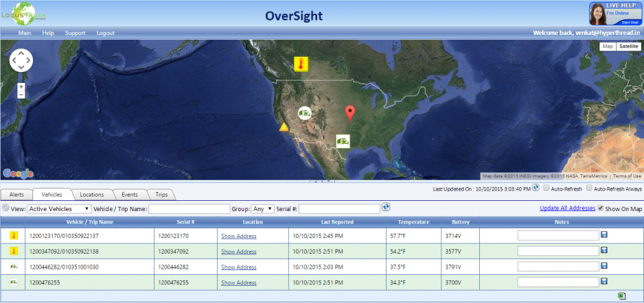Screen dimensions: 644x303
Task: Click the Vehicle / Trip Name input field
Action: click(x=189, y=208)
